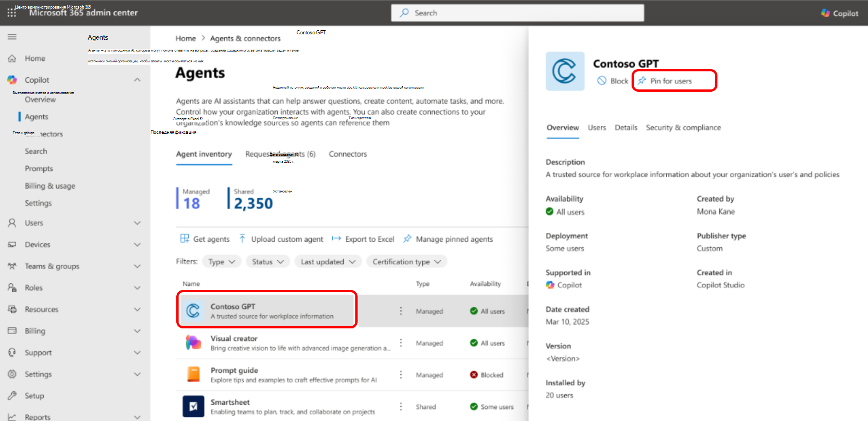
Task: Click the Availability column header
Action: click(x=485, y=284)
